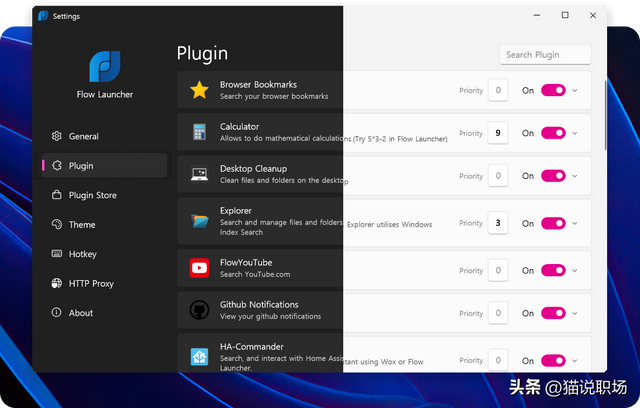
Task: Select the Desktop Cleanup plugin icon
Action: pyautogui.click(x=199, y=175)
